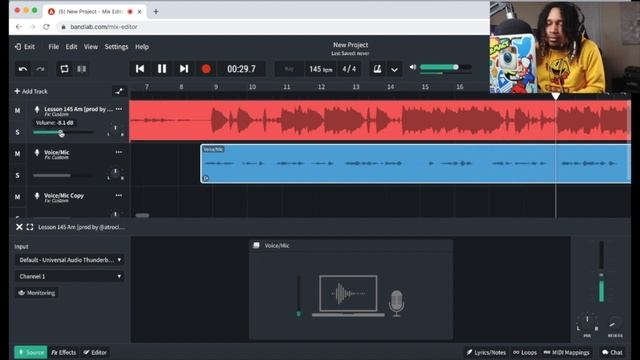Pause playback
Screen dimensions: 640x360
pyautogui.click(x=162, y=69)
